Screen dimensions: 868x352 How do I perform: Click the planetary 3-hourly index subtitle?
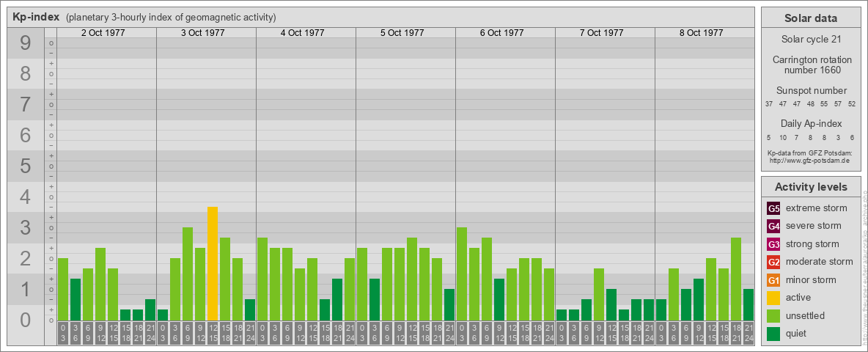coord(171,18)
